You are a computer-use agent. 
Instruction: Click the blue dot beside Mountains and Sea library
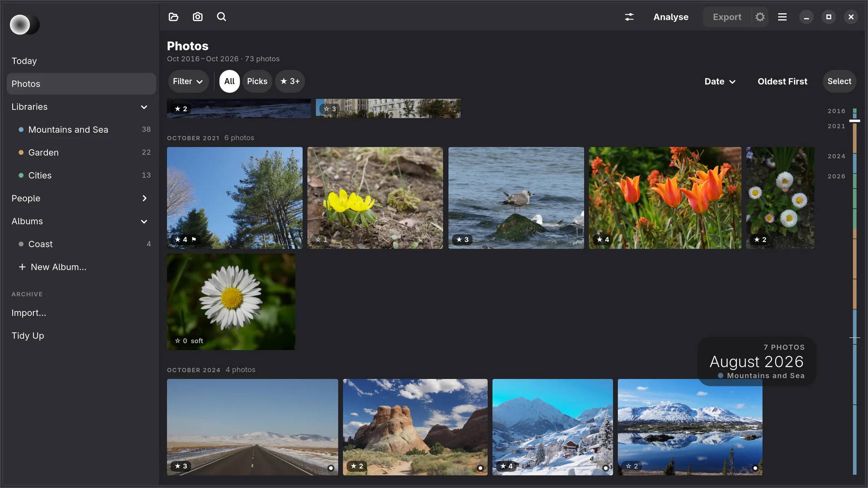click(21, 130)
